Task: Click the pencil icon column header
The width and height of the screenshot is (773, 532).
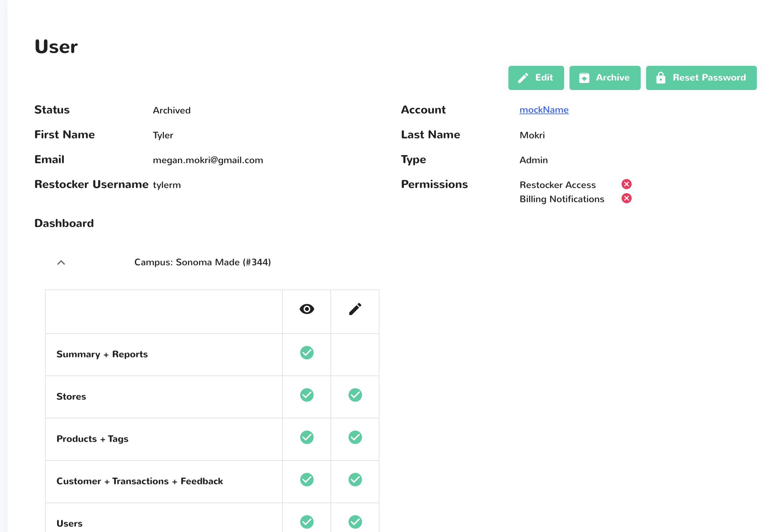Action: click(355, 309)
